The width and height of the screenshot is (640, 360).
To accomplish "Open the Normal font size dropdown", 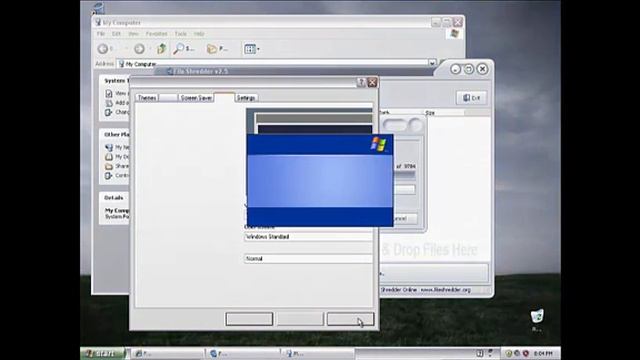I will (308, 259).
